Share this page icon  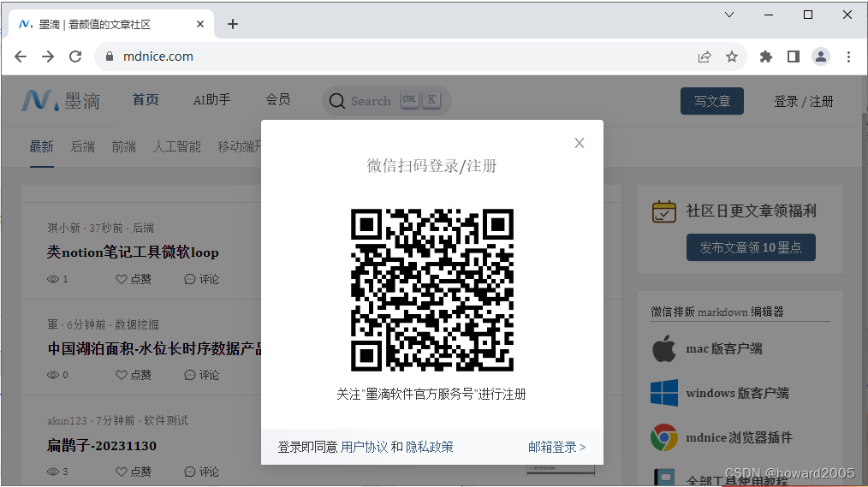tap(705, 56)
